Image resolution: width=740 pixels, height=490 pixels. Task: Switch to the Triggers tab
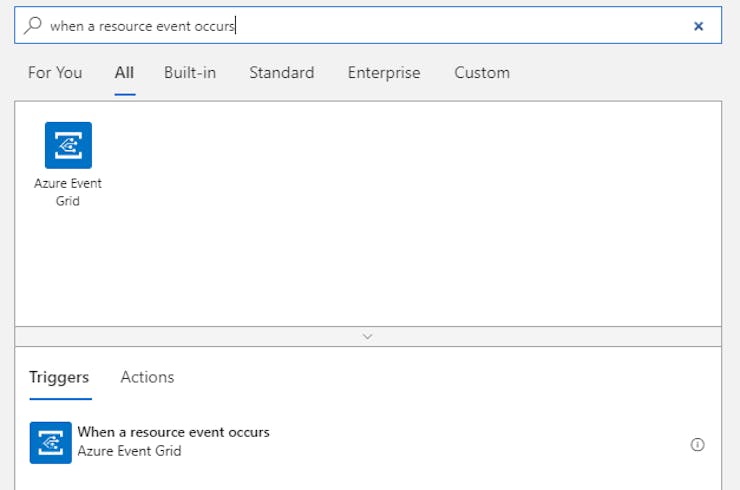[59, 377]
